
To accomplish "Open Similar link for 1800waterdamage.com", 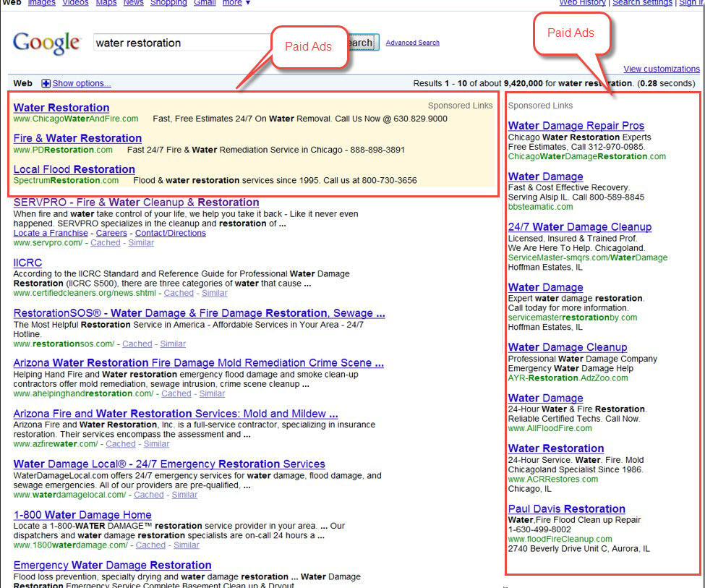I will click(186, 545).
